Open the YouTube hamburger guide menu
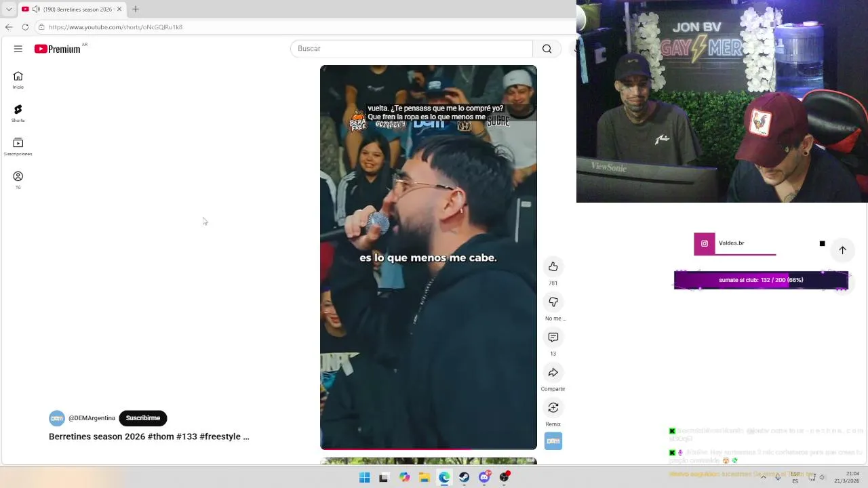868x488 pixels. [18, 49]
